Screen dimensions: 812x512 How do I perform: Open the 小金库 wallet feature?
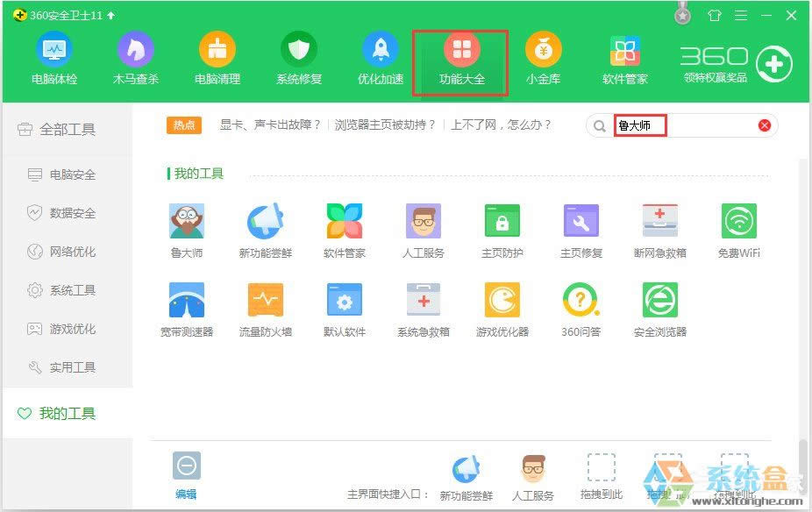tap(543, 57)
